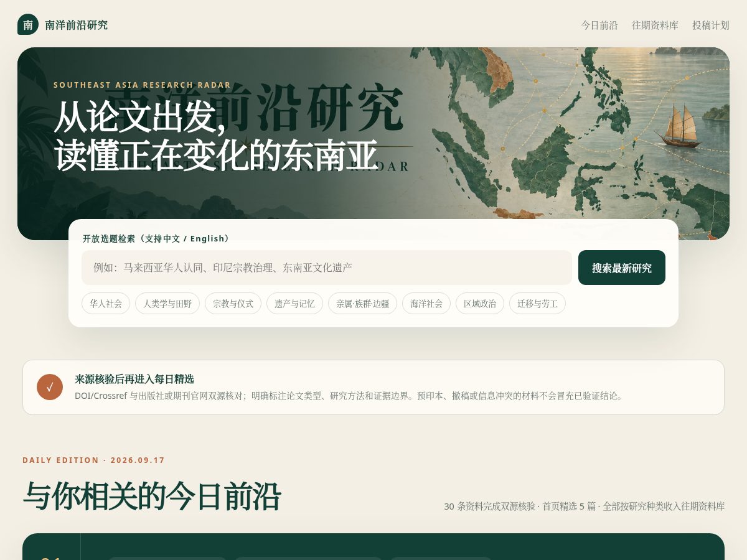Select the 宗教与仪式 topic chip
The height and width of the screenshot is (560, 747).
click(x=233, y=304)
